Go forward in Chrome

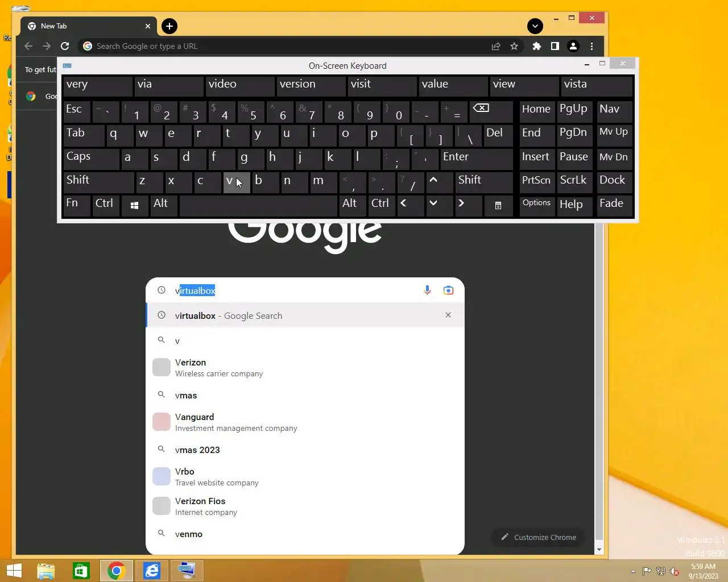coord(47,46)
